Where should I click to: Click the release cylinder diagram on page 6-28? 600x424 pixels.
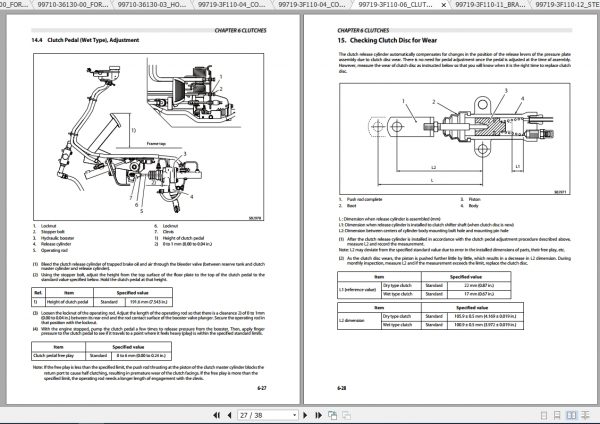[455, 139]
